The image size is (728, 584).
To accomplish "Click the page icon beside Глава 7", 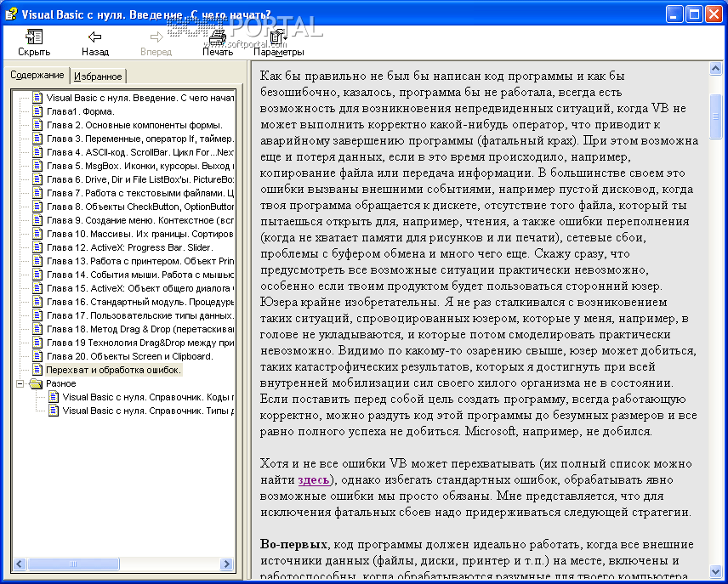I will pyautogui.click(x=37, y=193).
